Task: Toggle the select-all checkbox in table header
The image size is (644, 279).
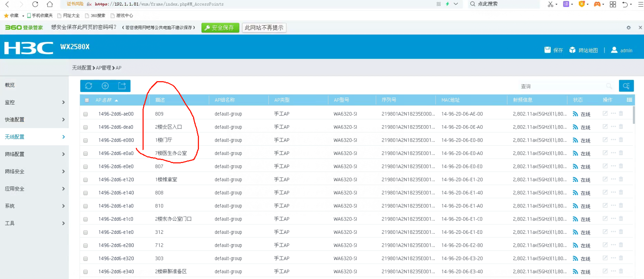Action: point(87,100)
